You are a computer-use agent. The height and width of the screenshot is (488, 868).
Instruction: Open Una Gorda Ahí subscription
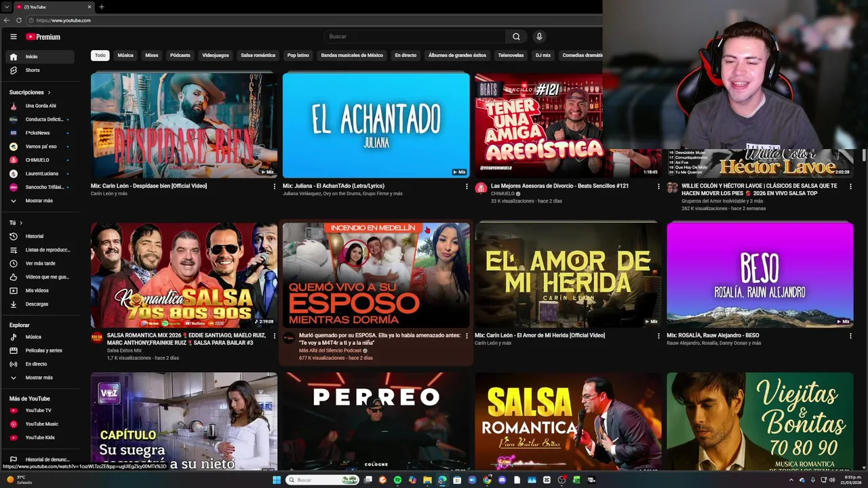click(x=41, y=106)
